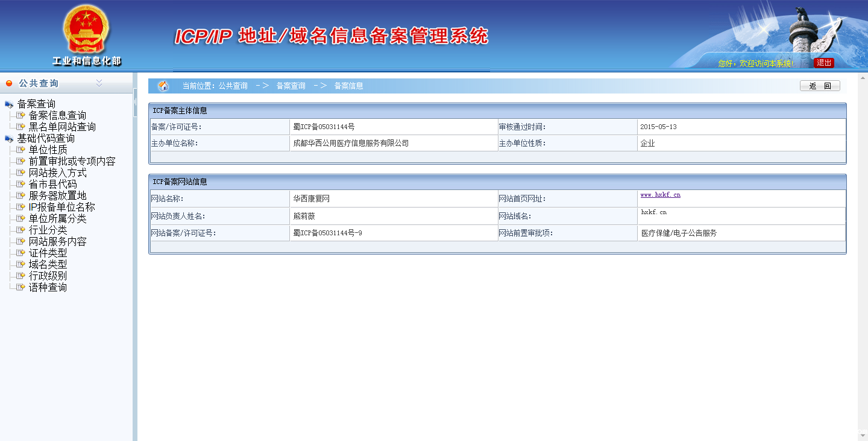868x441 pixels.
Task: Open 证件类型 lookup
Action: point(48,253)
